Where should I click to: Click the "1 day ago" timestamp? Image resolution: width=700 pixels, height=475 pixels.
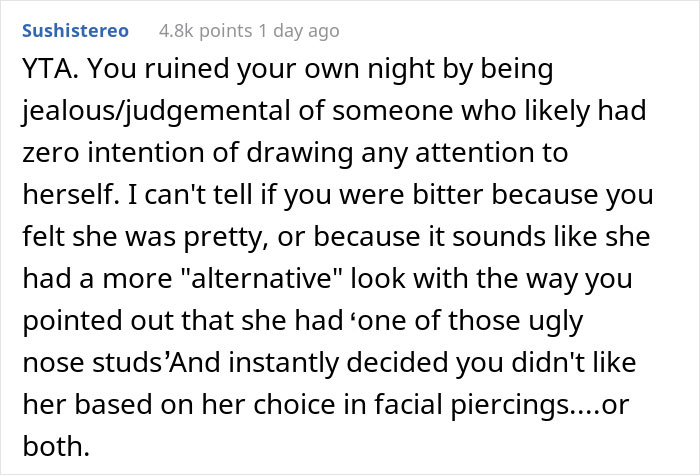(299, 31)
